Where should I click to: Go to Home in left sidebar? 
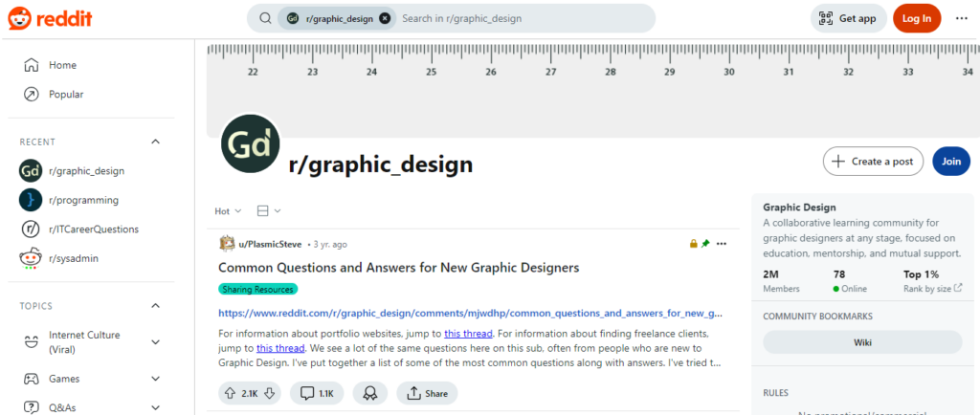(x=62, y=65)
